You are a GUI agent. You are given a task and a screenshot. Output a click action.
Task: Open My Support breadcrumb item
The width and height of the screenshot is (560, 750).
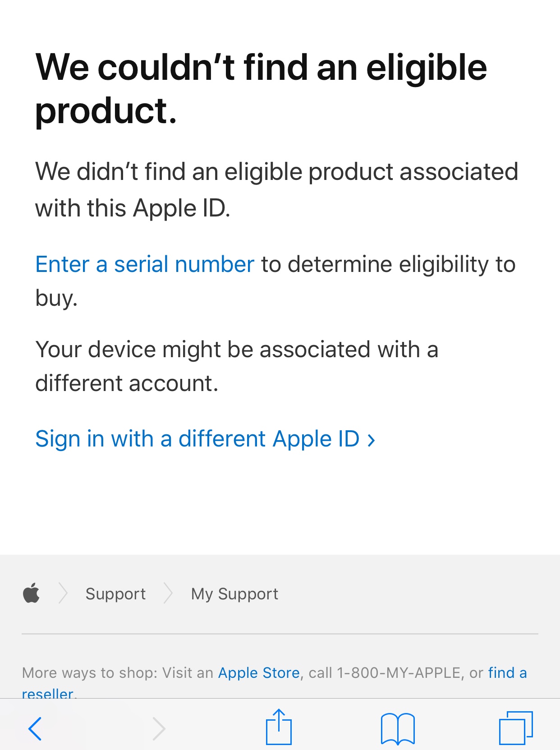tap(234, 594)
